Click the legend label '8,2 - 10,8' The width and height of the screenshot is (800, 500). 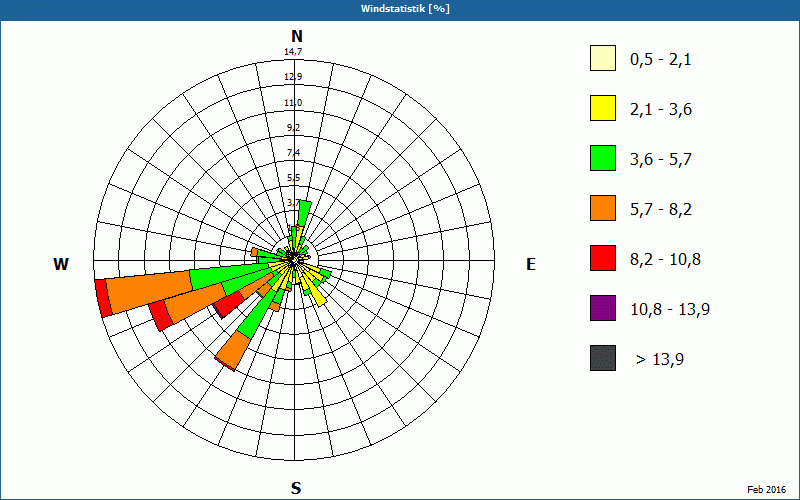pyautogui.click(x=665, y=260)
